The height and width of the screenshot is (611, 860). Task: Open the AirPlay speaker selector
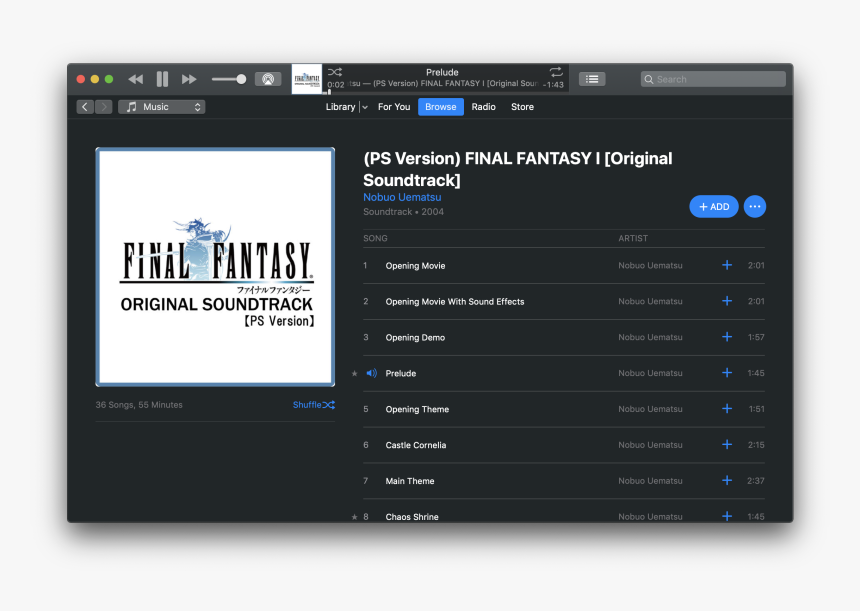point(267,78)
